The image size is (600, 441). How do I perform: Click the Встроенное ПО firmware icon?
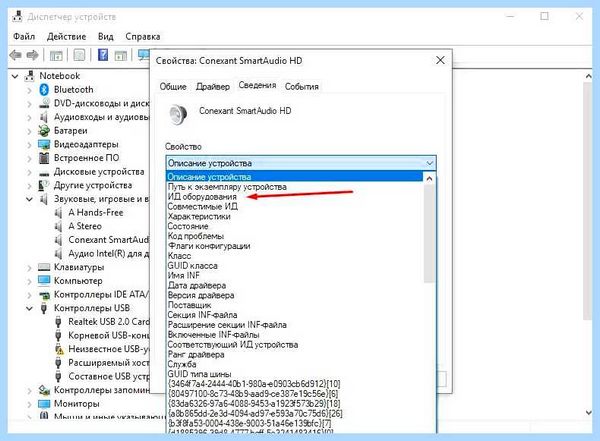tap(44, 158)
